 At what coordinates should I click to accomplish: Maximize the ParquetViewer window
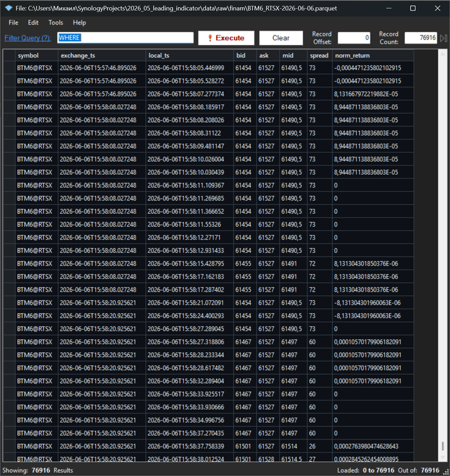point(413,8)
